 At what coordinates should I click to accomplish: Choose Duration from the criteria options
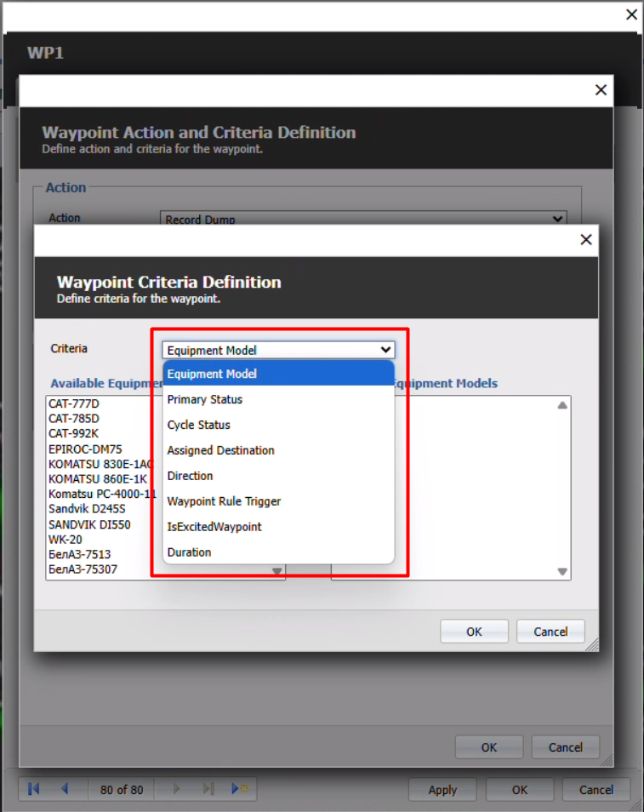point(190,552)
